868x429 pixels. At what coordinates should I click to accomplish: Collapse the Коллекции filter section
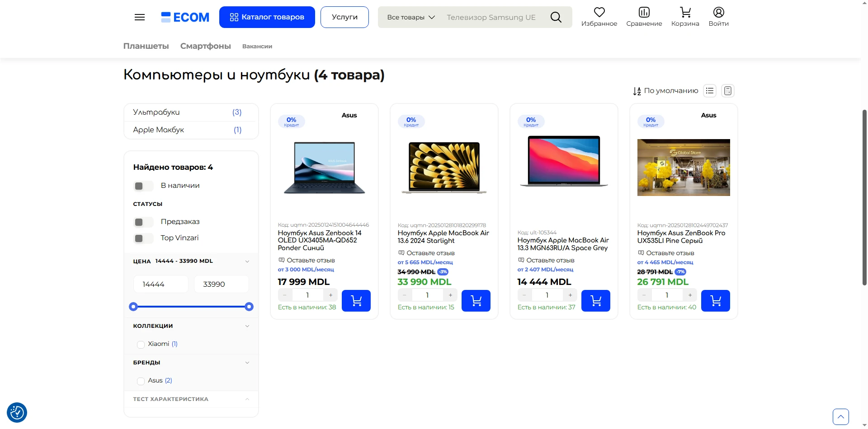pyautogui.click(x=247, y=326)
